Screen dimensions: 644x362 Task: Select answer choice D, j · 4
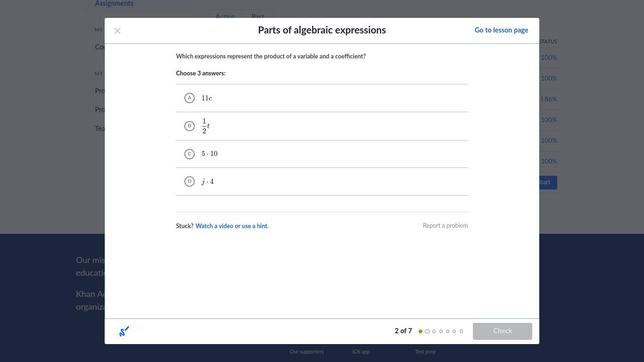coord(322,181)
